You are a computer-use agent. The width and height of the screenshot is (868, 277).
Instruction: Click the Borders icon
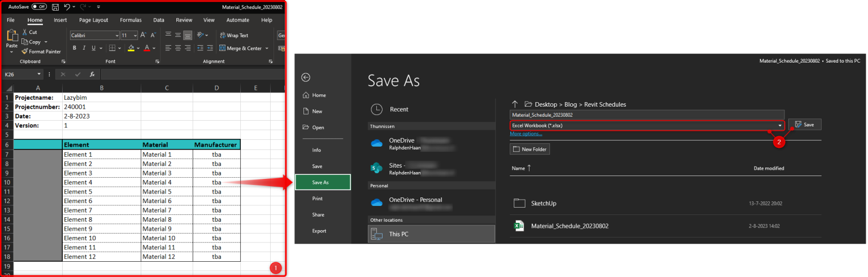point(112,48)
